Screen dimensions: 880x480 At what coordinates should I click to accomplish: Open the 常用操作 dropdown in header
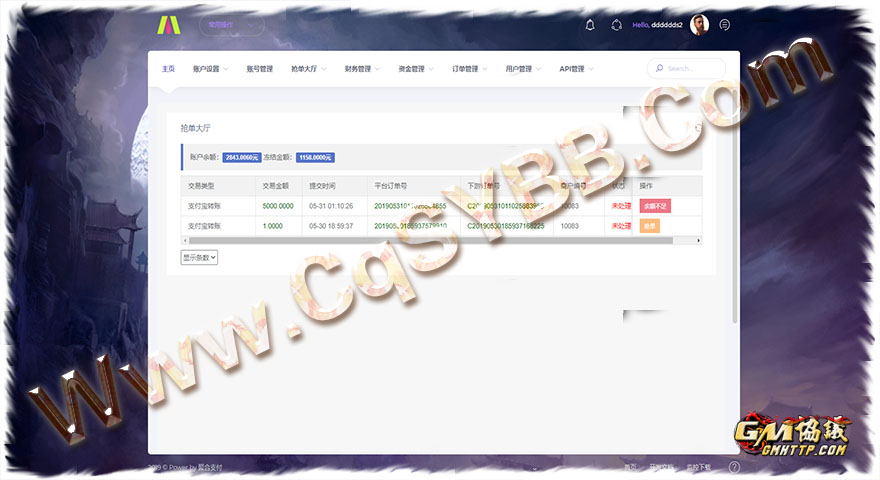pos(231,25)
